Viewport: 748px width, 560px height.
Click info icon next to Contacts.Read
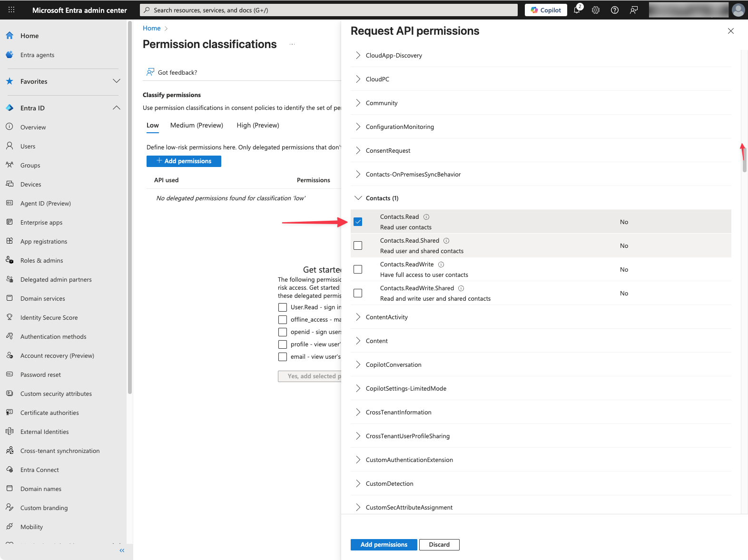click(426, 217)
